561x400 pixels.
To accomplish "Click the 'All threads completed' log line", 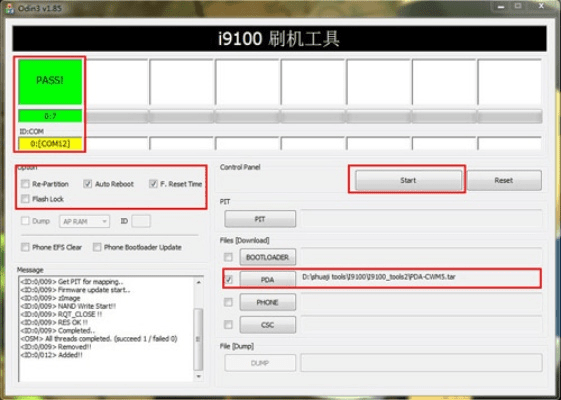I will [x=99, y=338].
